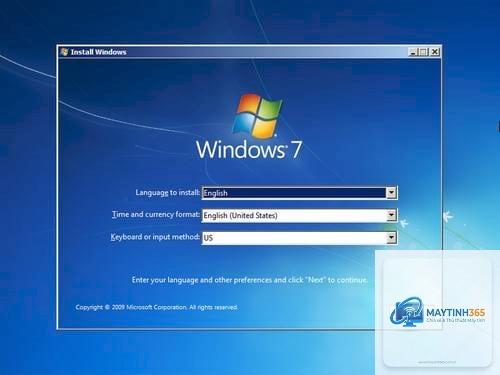The height and width of the screenshot is (375, 500).
Task: Maximize the Install Windows window
Action: point(424,52)
